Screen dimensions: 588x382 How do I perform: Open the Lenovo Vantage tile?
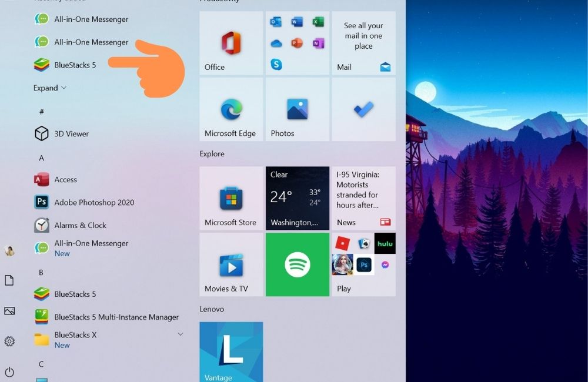231,351
